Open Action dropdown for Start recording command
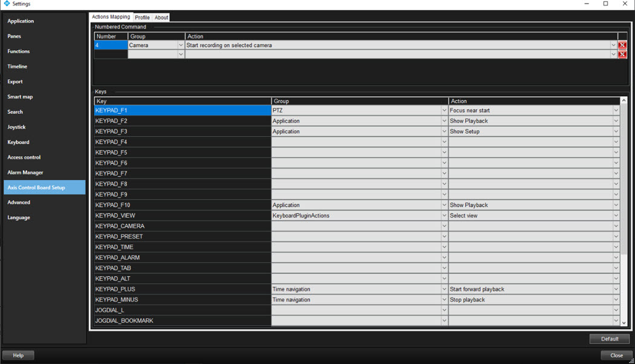635x364 pixels. click(613, 45)
